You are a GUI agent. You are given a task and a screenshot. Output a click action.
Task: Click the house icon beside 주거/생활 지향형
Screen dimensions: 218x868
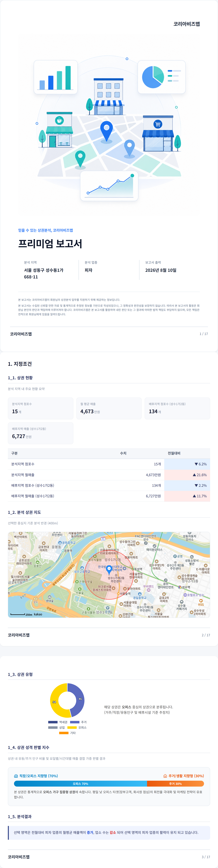pyautogui.click(x=165, y=776)
